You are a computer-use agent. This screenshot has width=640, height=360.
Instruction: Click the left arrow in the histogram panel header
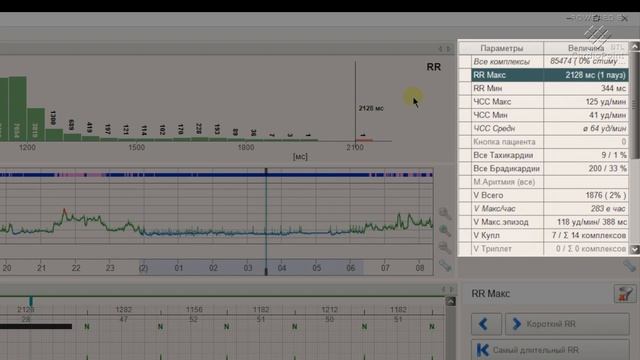(x=440, y=49)
